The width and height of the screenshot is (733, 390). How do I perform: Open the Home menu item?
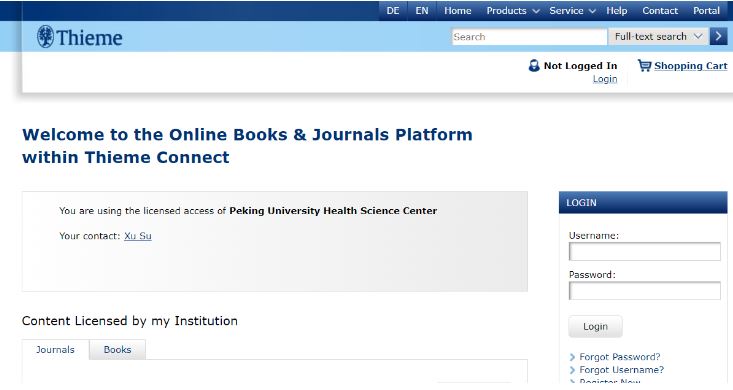[x=458, y=11]
